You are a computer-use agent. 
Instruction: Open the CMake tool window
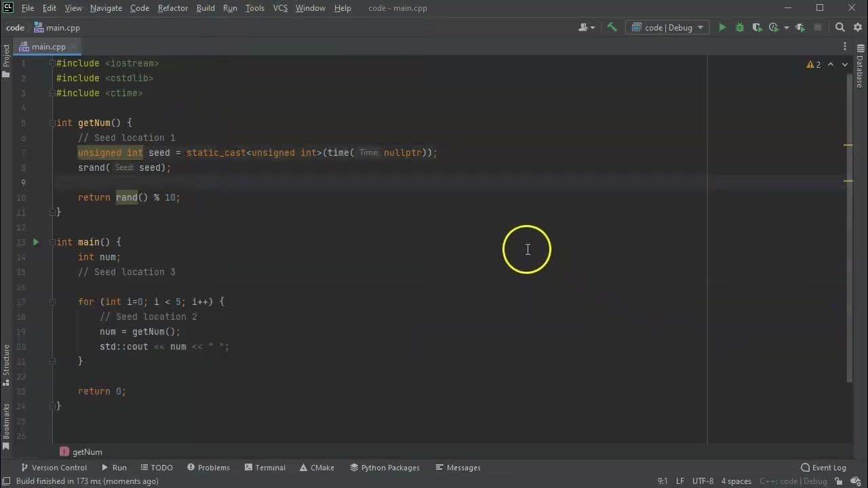[317, 468]
